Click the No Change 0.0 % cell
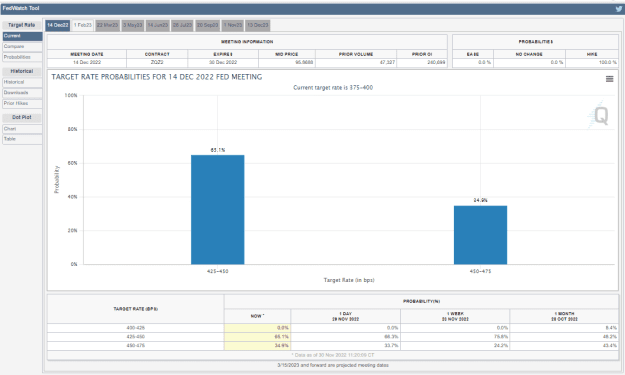Viewport: 625px width, 375px height. pos(529,63)
